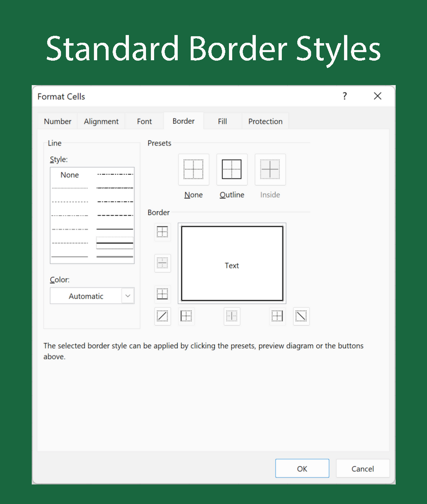Click the None preset icon
The height and width of the screenshot is (504, 427).
[194, 169]
